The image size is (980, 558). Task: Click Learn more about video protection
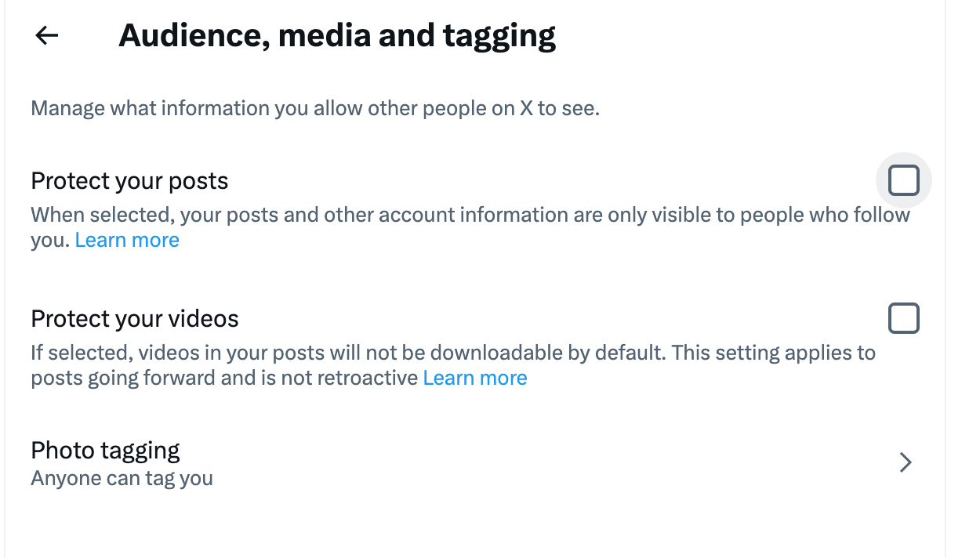click(475, 378)
